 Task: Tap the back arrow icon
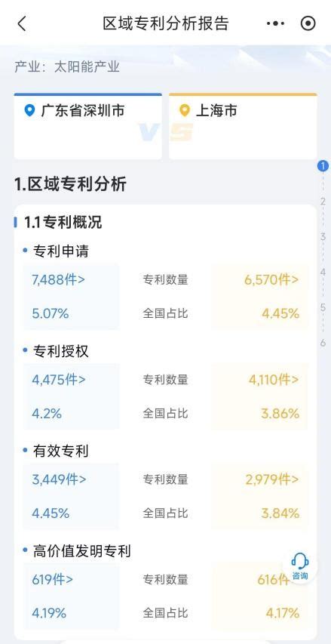click(x=22, y=23)
